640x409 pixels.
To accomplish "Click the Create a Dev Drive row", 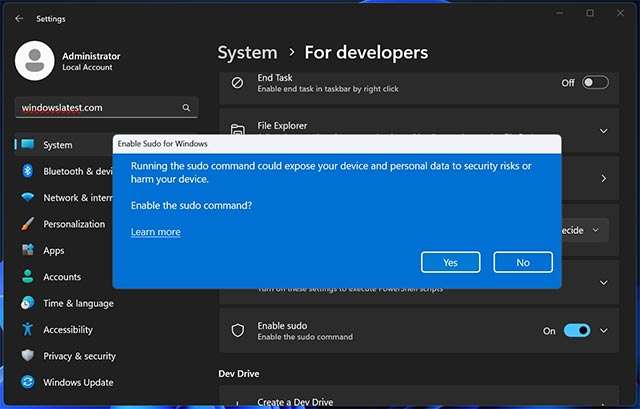I will click(419, 396).
